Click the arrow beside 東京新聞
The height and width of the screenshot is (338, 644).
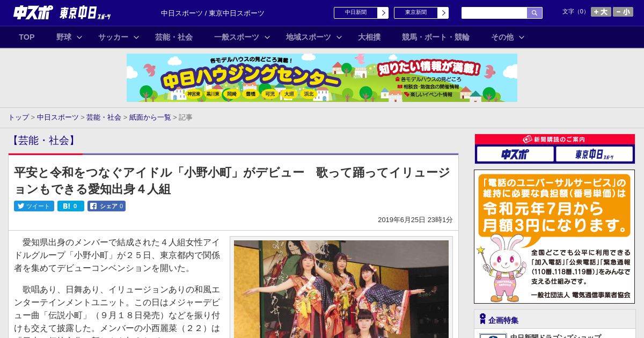[443, 13]
